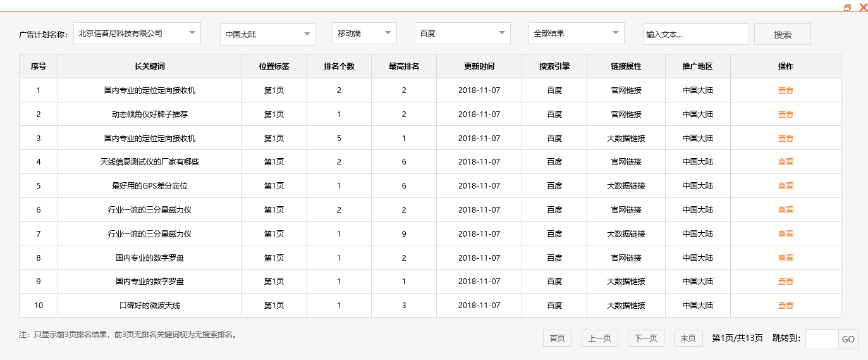Click 查看 for row 3
The image size is (868, 360).
[786, 139]
